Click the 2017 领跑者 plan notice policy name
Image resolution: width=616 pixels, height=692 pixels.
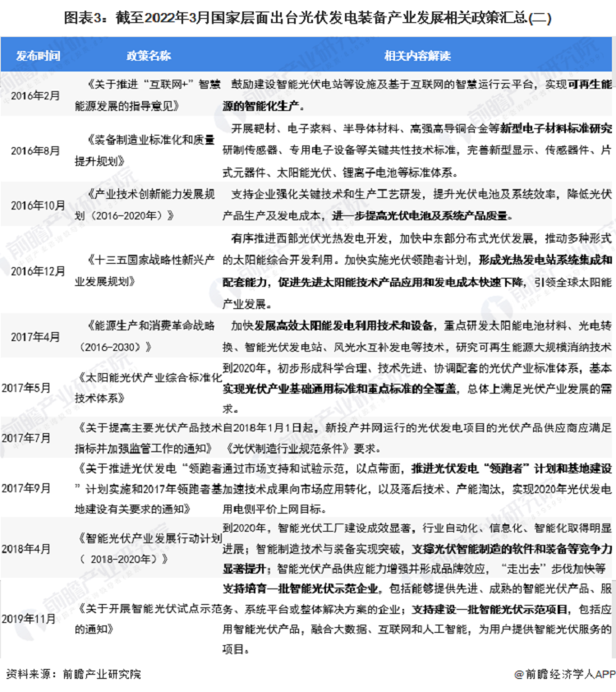148,488
